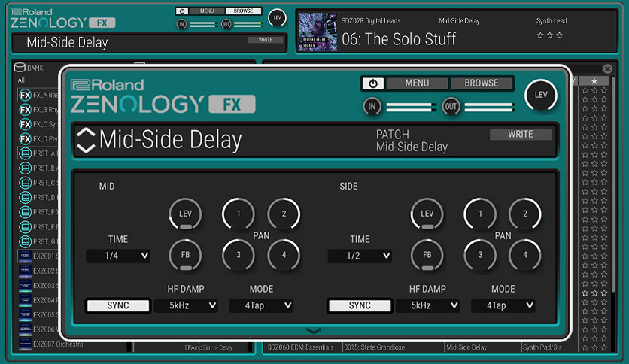The width and height of the screenshot is (629, 364).
Task: Select the EXZ005 expansion thumbnail
Action: 26,314
